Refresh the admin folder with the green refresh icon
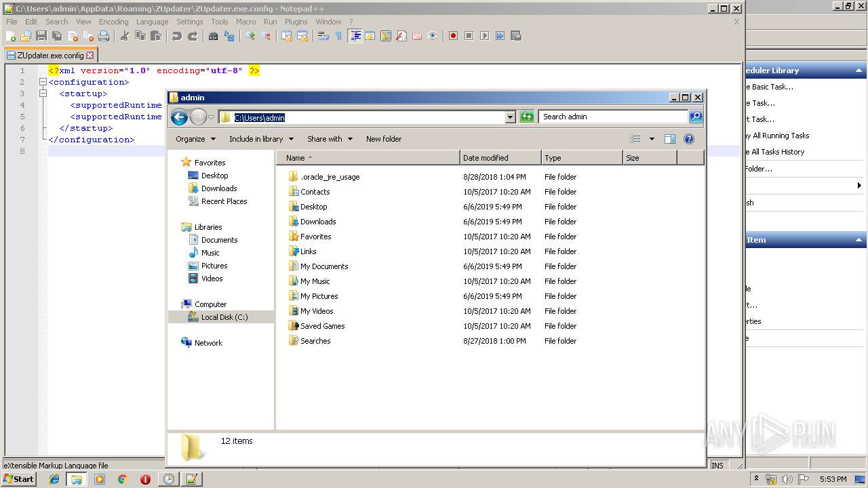The image size is (868, 488). 527,117
